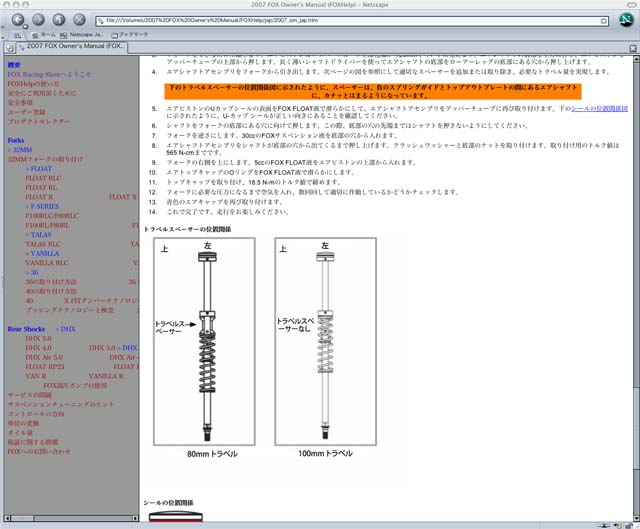Click the Reload page button

click(x=59, y=19)
